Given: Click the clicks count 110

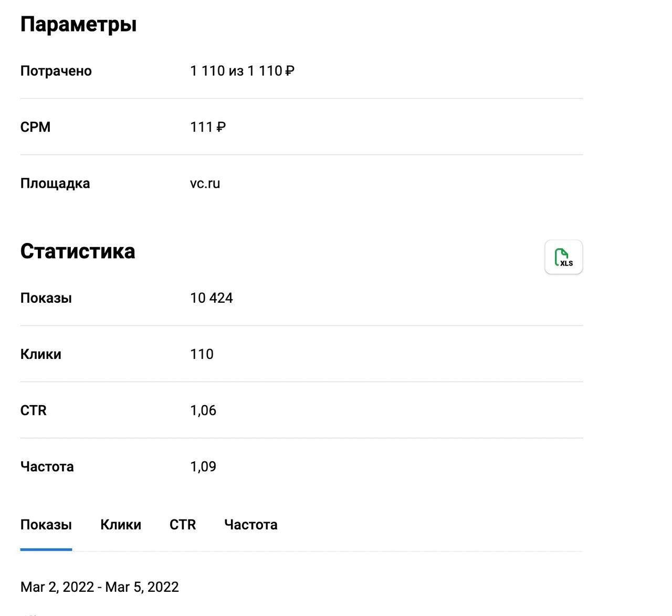Looking at the screenshot, I should [x=202, y=354].
